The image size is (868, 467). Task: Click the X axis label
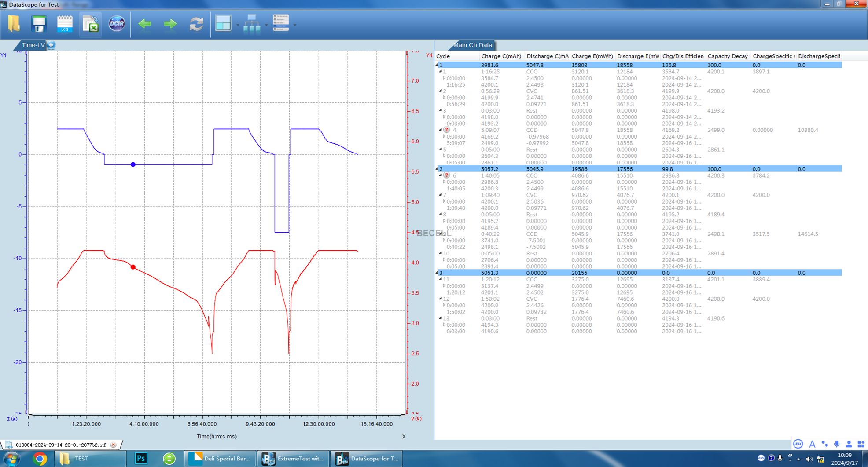tap(404, 437)
